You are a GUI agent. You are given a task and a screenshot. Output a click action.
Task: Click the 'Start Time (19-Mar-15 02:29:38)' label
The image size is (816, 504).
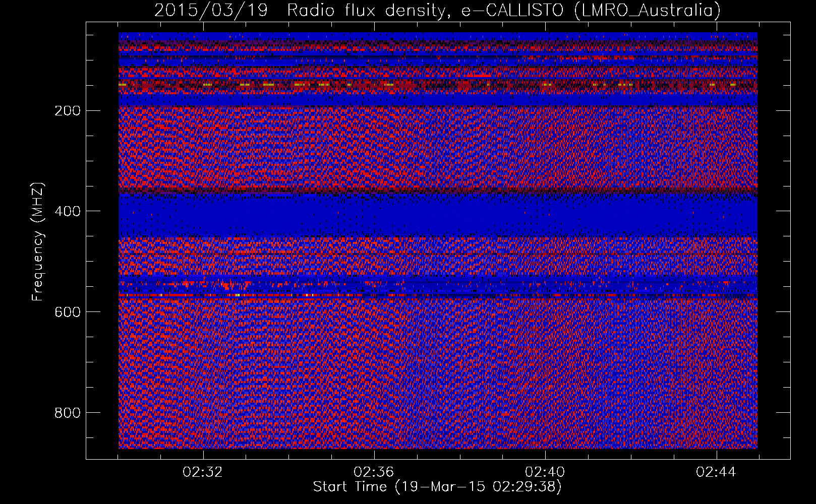tap(437, 487)
